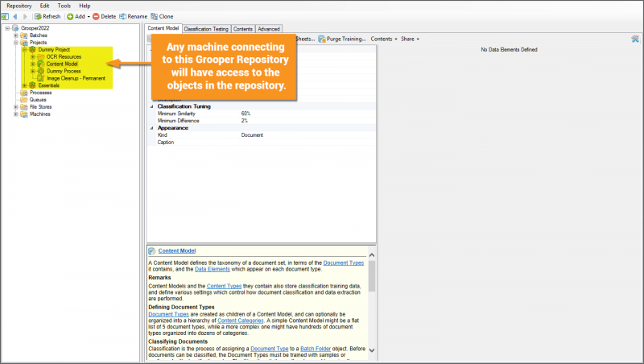Screen dimensions: 644x364
Task: Select the Projects folder
Action: 38,43
